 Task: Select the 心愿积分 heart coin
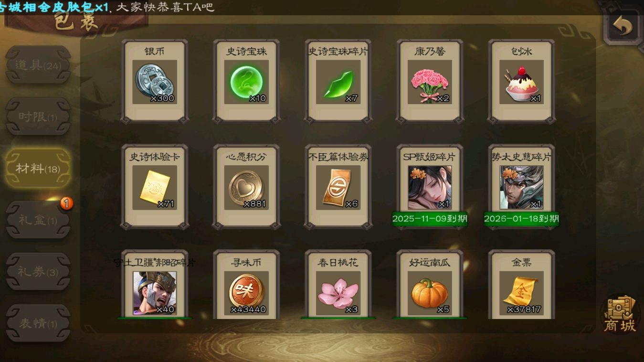point(246,187)
